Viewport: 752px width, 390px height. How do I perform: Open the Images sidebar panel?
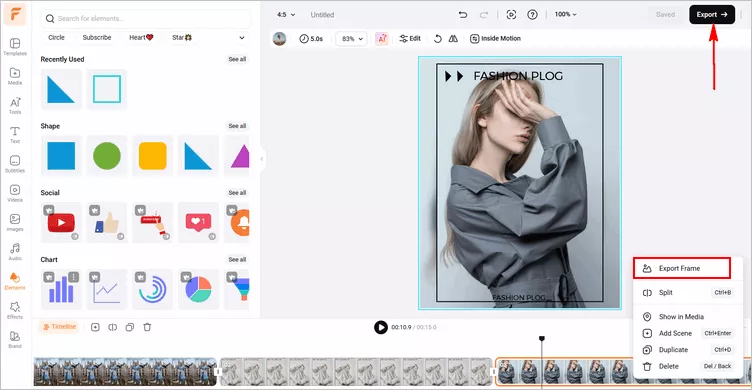point(15,223)
